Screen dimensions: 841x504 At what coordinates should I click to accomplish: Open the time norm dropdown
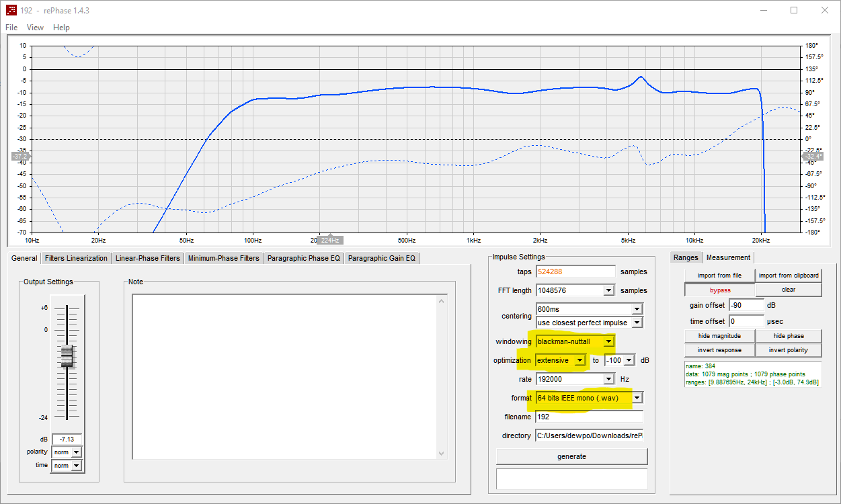point(67,466)
